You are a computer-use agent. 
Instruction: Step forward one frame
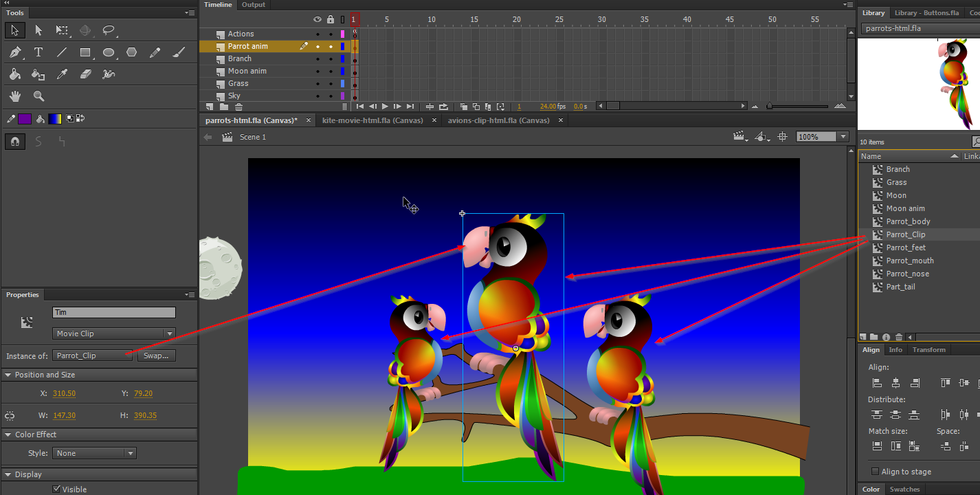click(397, 107)
